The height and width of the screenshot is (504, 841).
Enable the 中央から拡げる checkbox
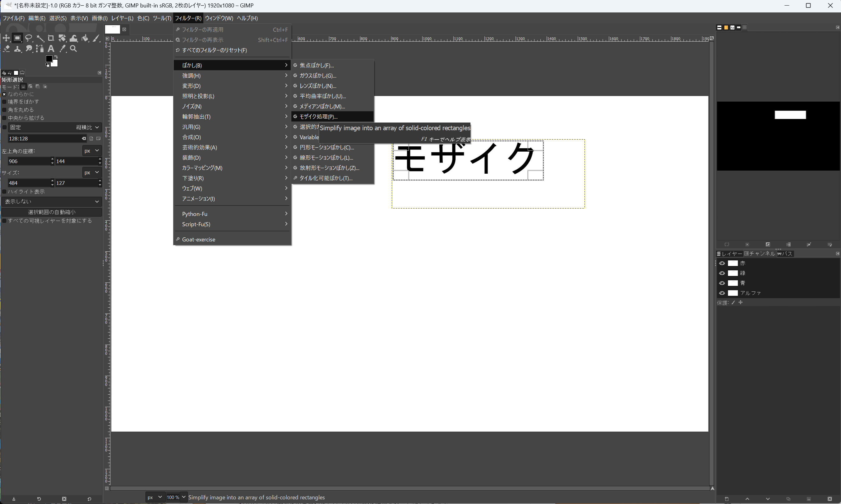tap(4, 118)
